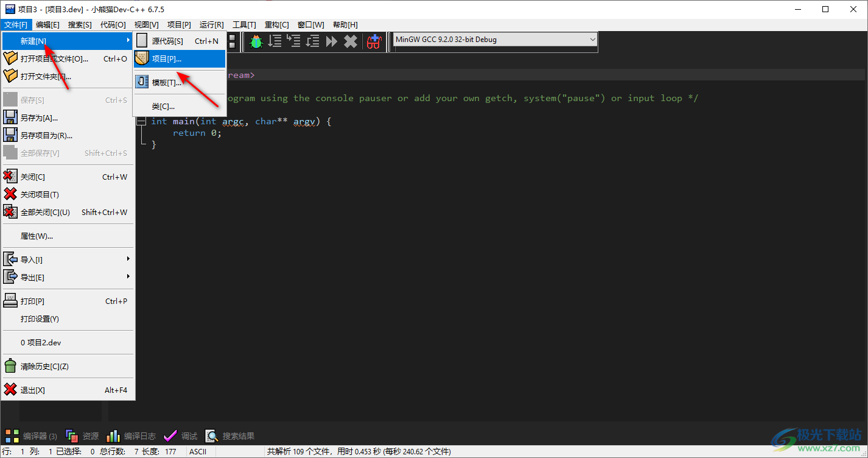Choose 另存为[A]... menu item
The image size is (868, 458).
click(x=68, y=118)
